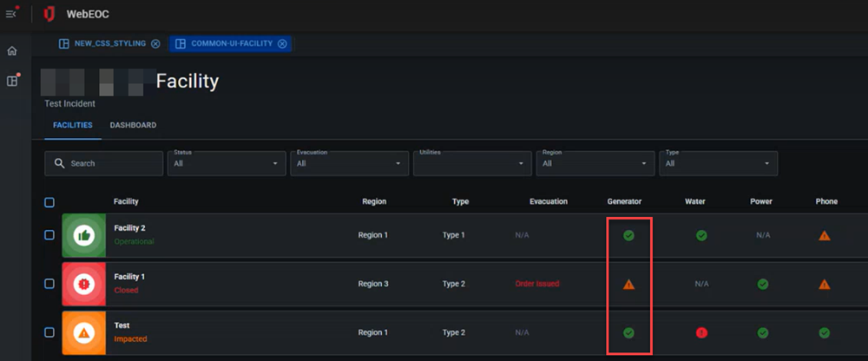This screenshot has height=361, width=868.
Task: Sort by the Evacuation column header
Action: (549, 201)
